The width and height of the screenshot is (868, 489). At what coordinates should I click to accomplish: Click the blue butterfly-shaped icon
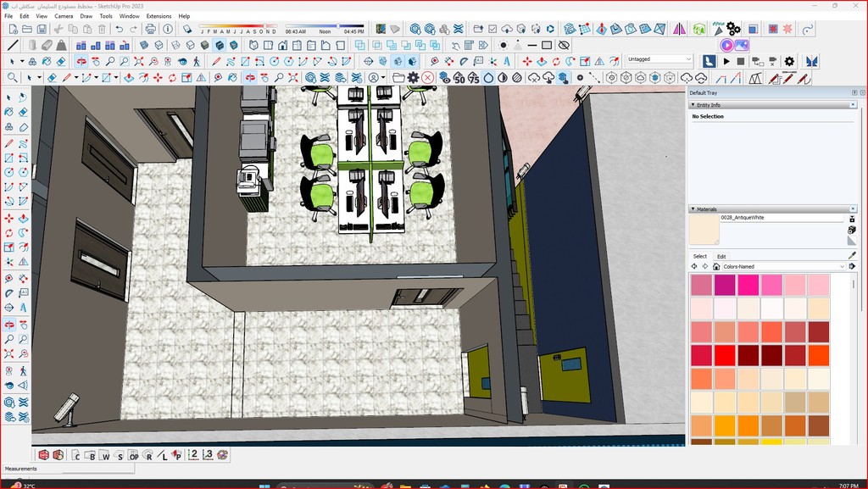811,61
